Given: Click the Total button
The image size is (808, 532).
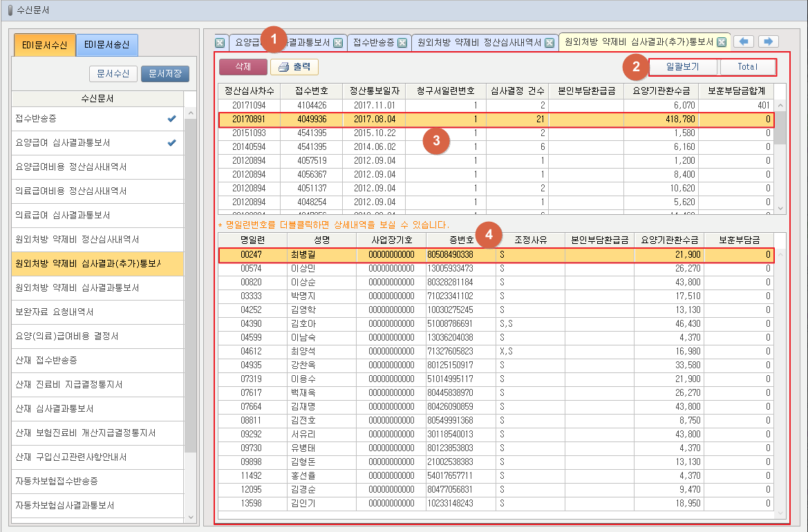Looking at the screenshot, I should pos(747,67).
